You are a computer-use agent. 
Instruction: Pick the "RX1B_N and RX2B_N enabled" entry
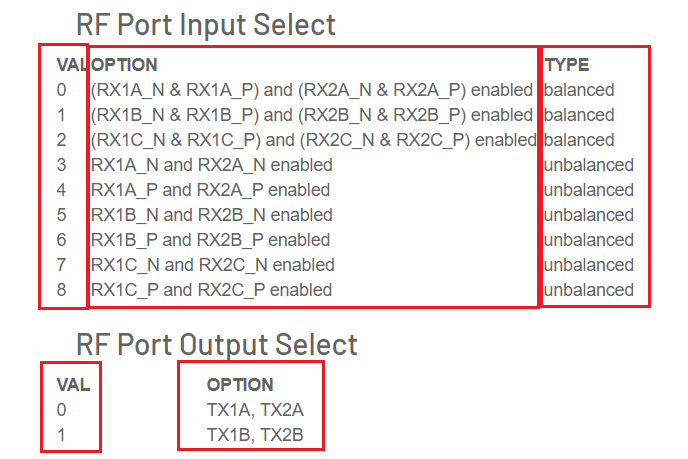(212, 215)
